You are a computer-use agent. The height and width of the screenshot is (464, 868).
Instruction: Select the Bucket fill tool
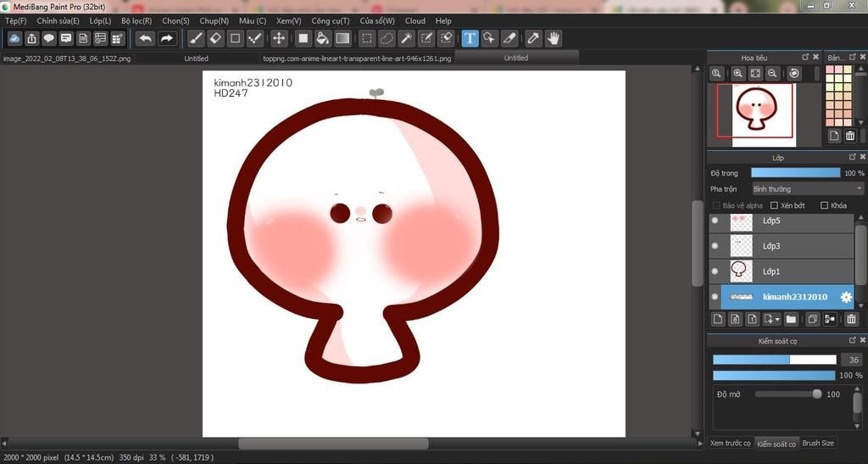point(323,38)
